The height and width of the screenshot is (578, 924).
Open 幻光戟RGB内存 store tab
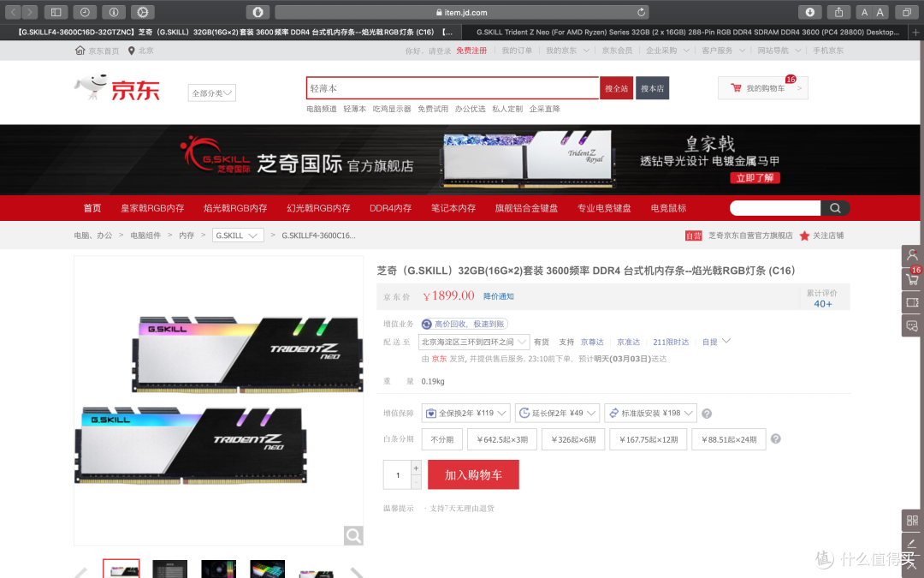point(318,208)
